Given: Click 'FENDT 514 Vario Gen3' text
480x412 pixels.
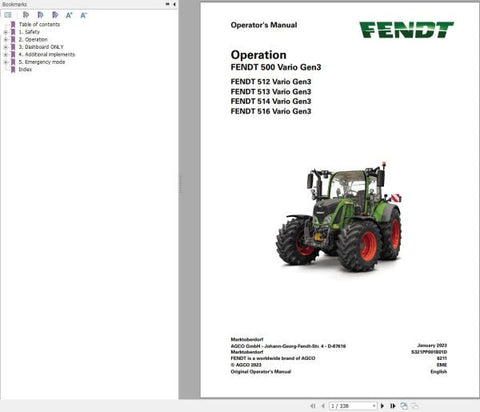Looking at the screenshot, I should click(x=271, y=101).
